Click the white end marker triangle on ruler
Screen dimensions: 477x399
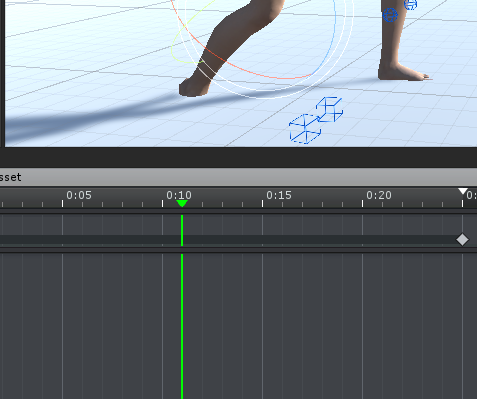463,191
